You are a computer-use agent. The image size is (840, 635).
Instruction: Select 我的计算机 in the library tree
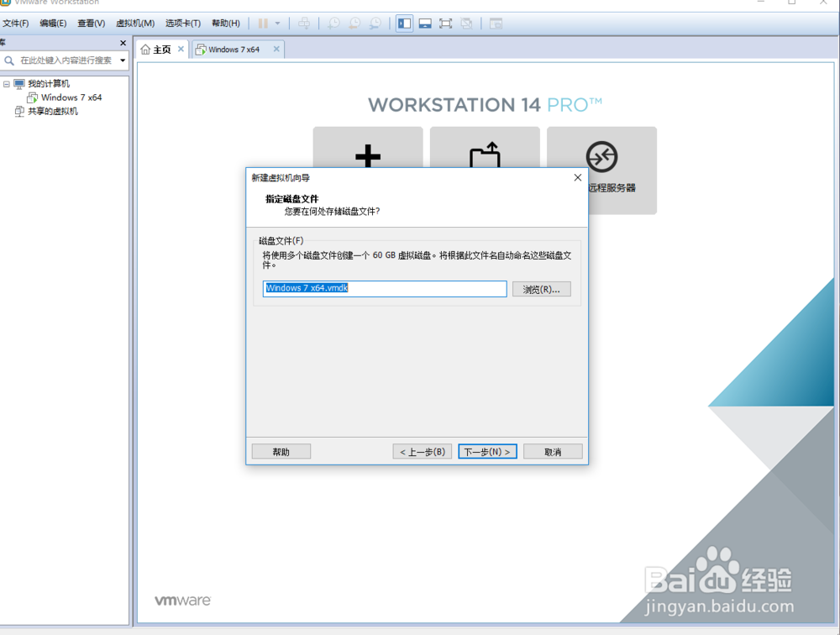coord(49,84)
